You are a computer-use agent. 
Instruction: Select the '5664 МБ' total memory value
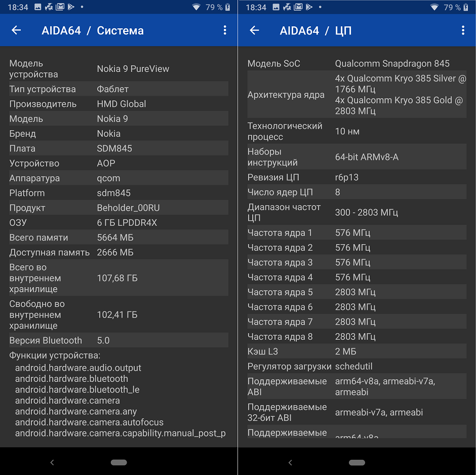point(115,238)
